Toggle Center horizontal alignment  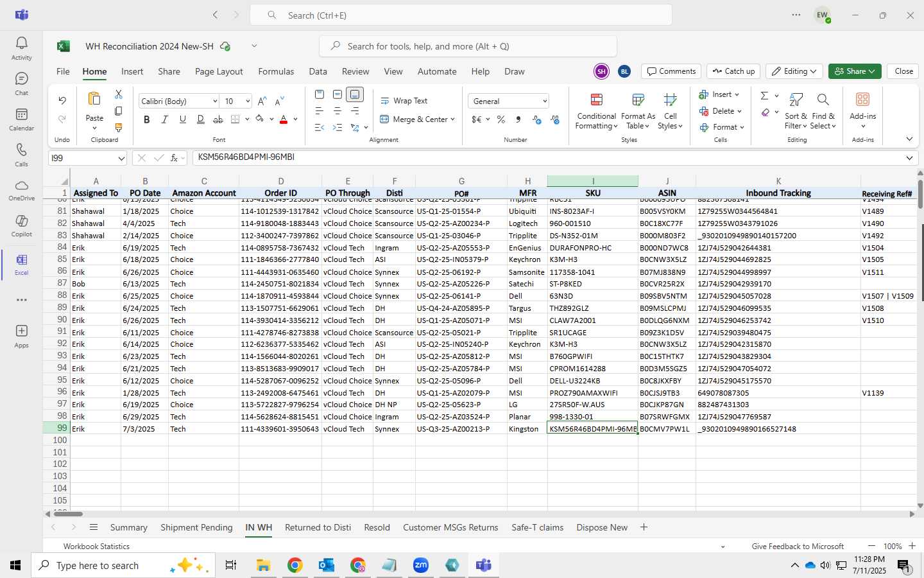coord(338,111)
